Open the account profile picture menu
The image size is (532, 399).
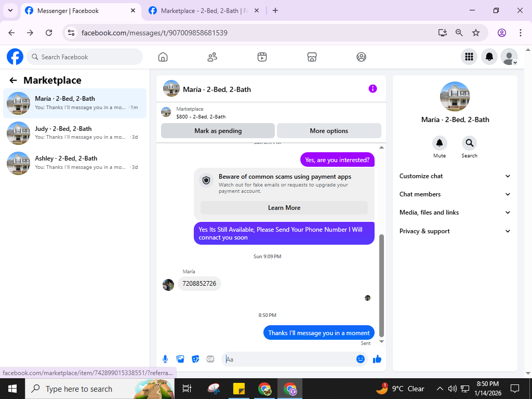(x=509, y=57)
